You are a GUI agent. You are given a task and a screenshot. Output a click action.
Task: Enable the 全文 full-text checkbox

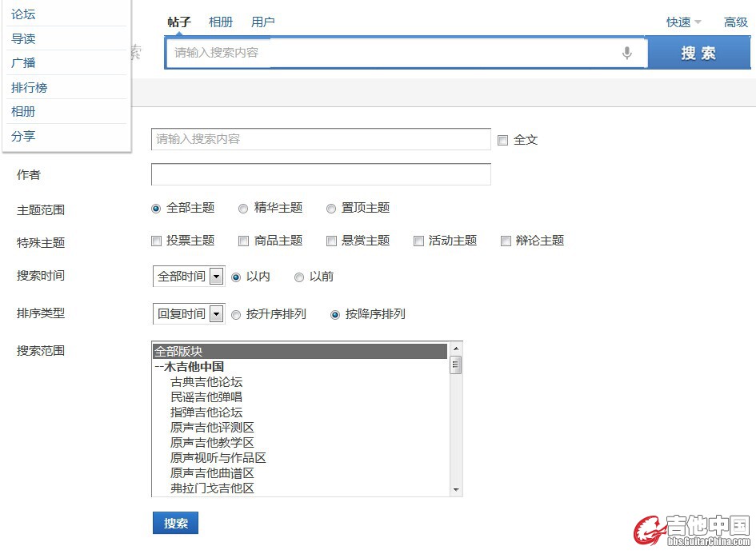[502, 140]
